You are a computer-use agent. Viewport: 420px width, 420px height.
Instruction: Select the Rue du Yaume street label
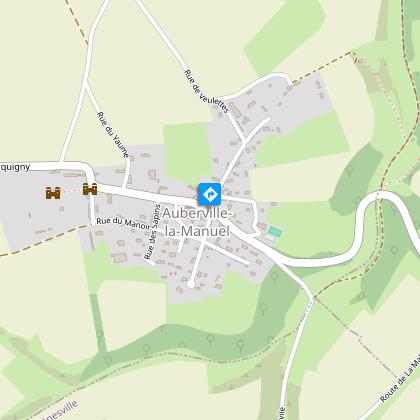(113, 135)
